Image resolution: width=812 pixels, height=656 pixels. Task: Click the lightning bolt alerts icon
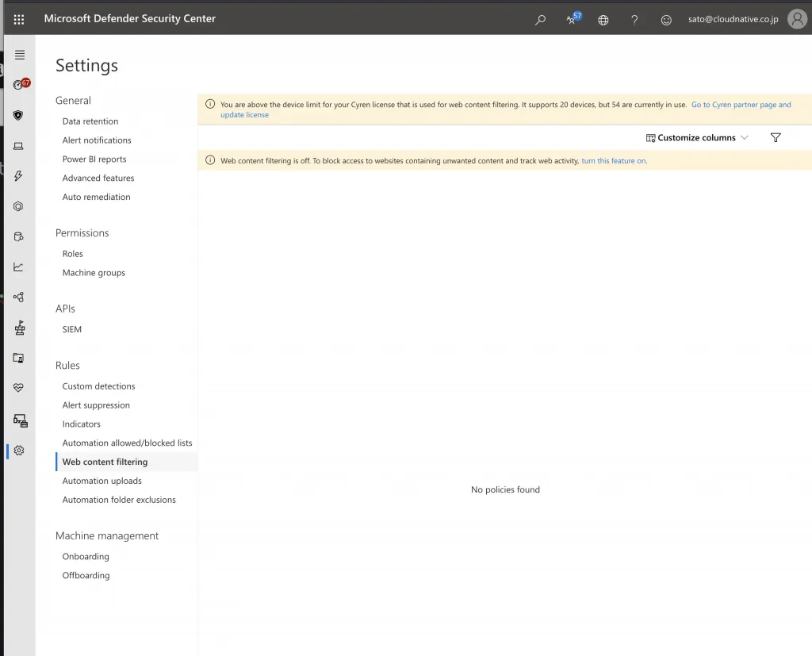tap(19, 176)
